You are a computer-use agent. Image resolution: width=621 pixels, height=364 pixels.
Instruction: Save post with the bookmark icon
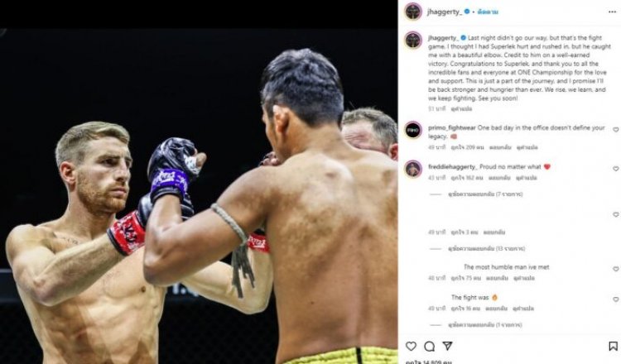pyautogui.click(x=613, y=346)
